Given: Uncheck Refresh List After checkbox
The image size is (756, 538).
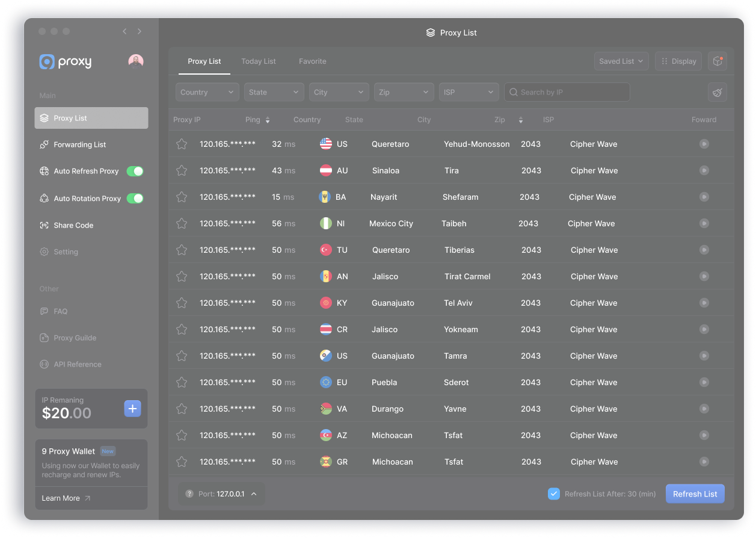Looking at the screenshot, I should [554, 494].
